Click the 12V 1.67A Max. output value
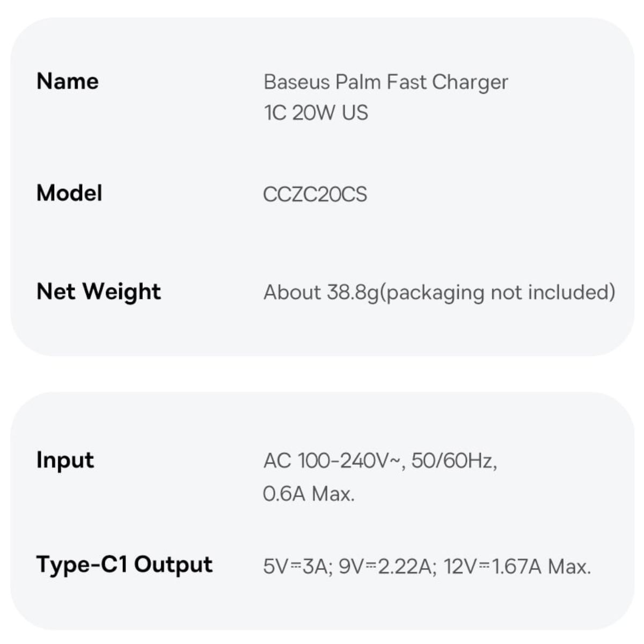The width and height of the screenshot is (644, 644). click(517, 567)
